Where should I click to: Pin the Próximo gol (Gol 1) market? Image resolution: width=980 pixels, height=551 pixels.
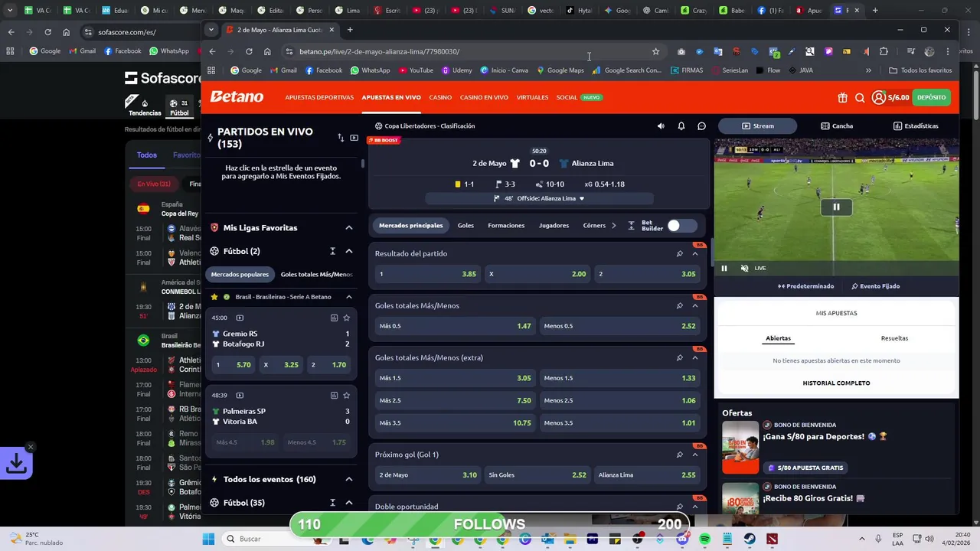pos(679,455)
